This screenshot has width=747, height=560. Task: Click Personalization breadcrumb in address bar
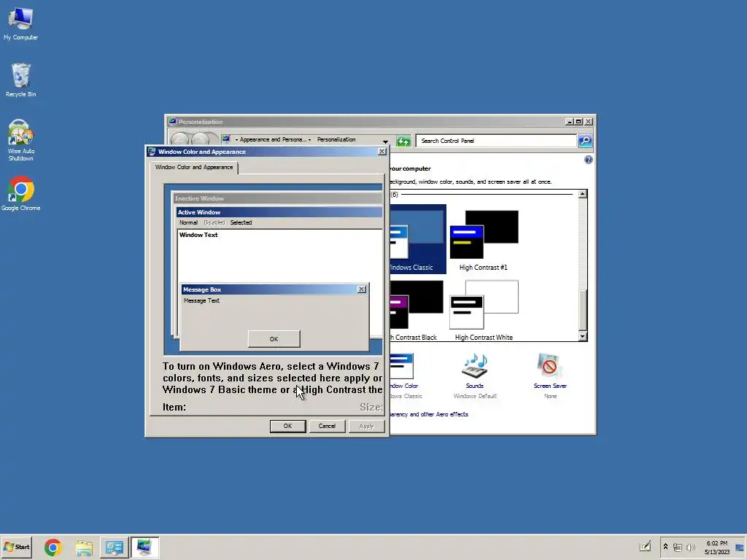click(336, 139)
